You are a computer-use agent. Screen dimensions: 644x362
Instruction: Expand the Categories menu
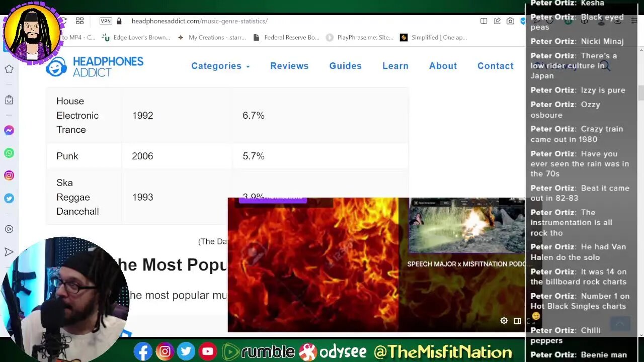[x=220, y=66]
